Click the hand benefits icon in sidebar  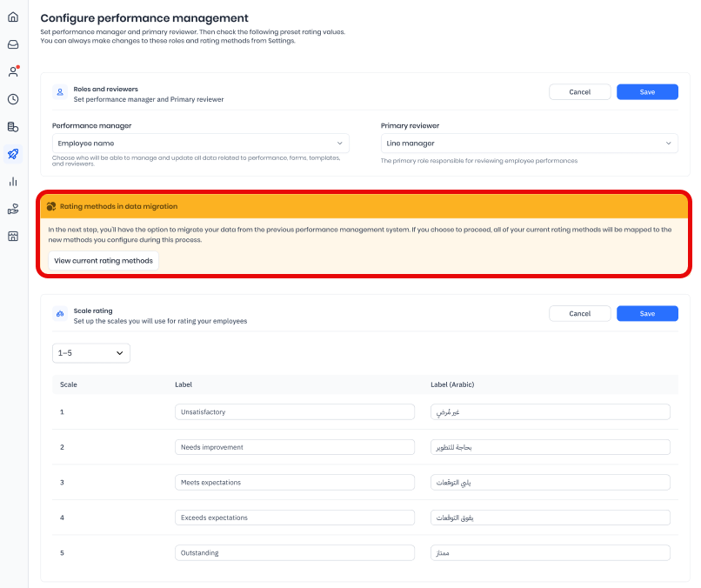pos(13,209)
